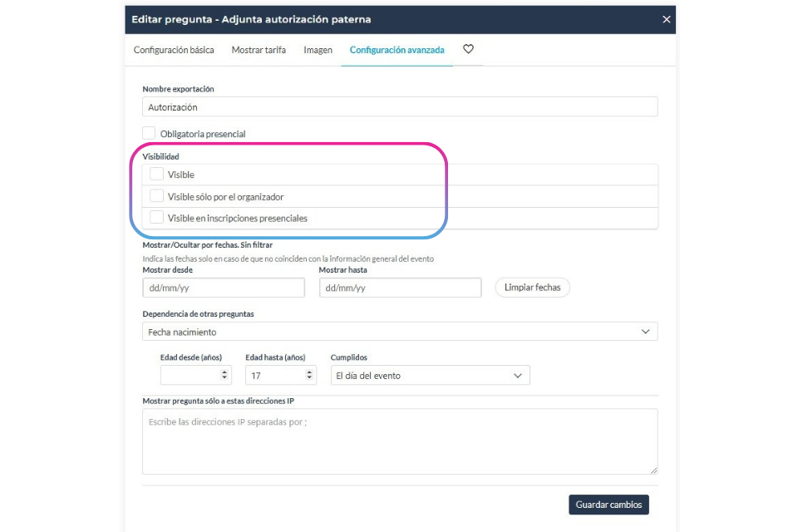Check the Obligatoria presencial box
Image resolution: width=798 pixels, height=532 pixels.
click(149, 133)
